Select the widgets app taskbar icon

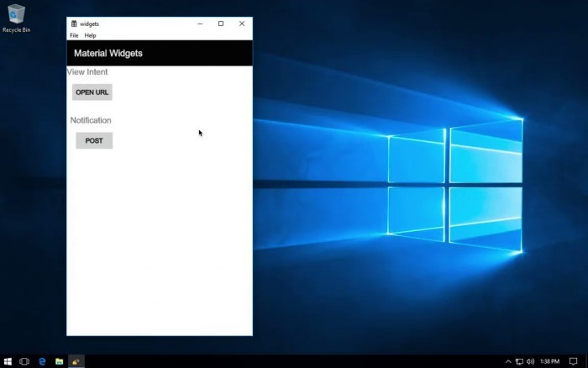click(x=76, y=361)
